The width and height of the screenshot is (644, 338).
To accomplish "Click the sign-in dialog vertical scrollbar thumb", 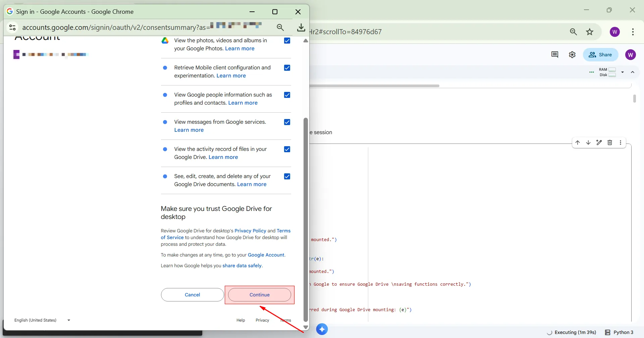I will 306,220.
